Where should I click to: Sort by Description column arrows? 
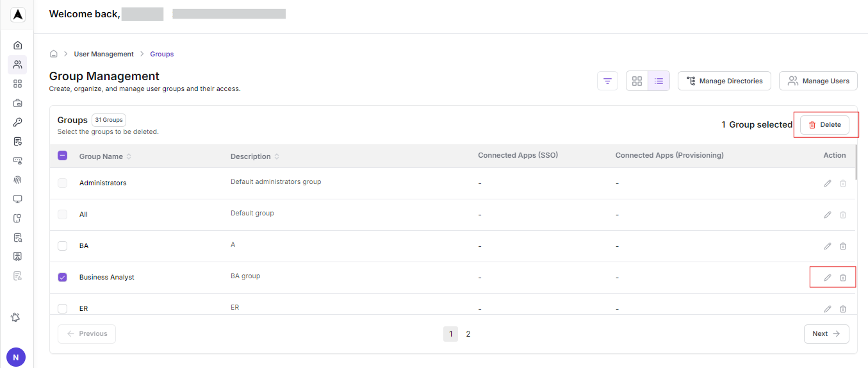click(x=277, y=156)
